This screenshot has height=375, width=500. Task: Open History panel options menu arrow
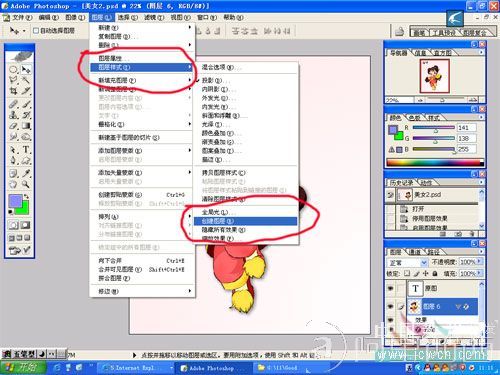[481, 182]
